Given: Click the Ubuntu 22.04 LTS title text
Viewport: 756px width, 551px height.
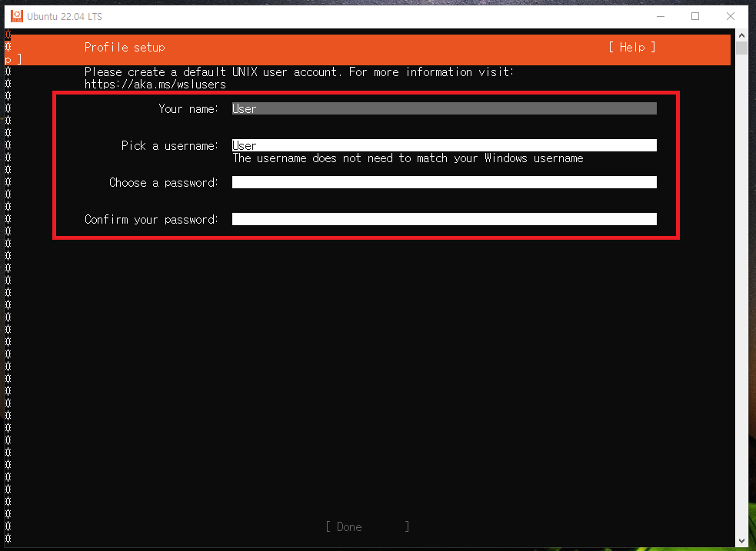Looking at the screenshot, I should click(65, 16).
